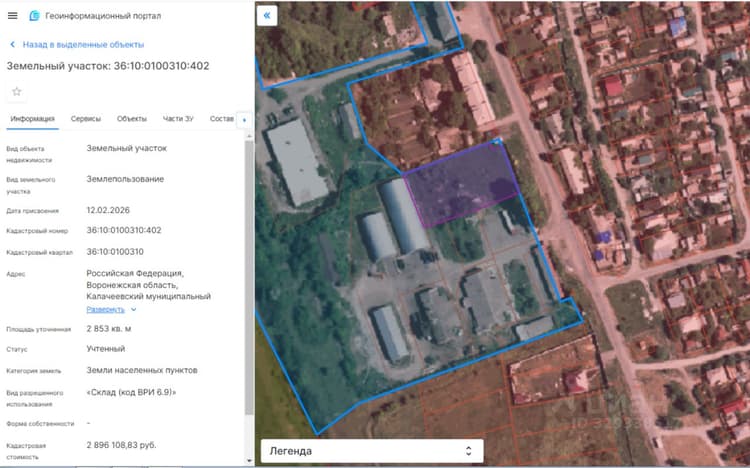Click the Легенда up-down arrows

(469, 451)
